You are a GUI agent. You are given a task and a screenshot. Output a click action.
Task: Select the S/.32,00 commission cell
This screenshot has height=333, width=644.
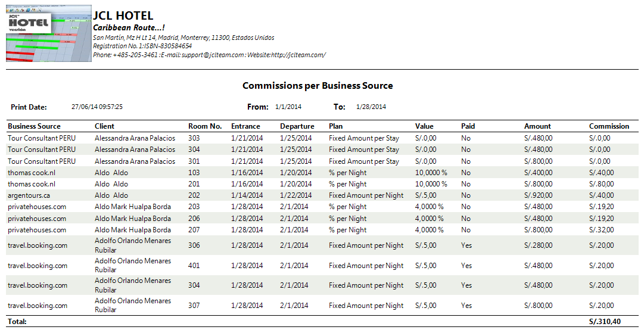coord(601,230)
